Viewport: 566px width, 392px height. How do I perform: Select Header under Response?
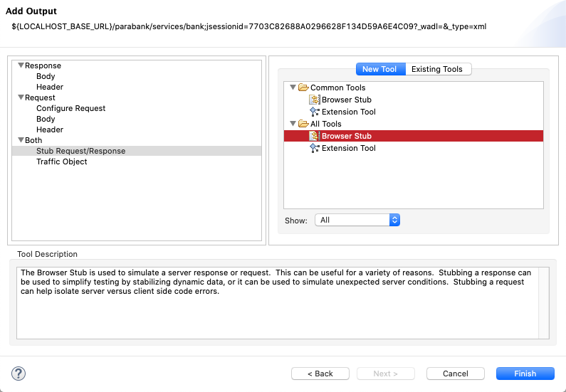[x=50, y=87]
